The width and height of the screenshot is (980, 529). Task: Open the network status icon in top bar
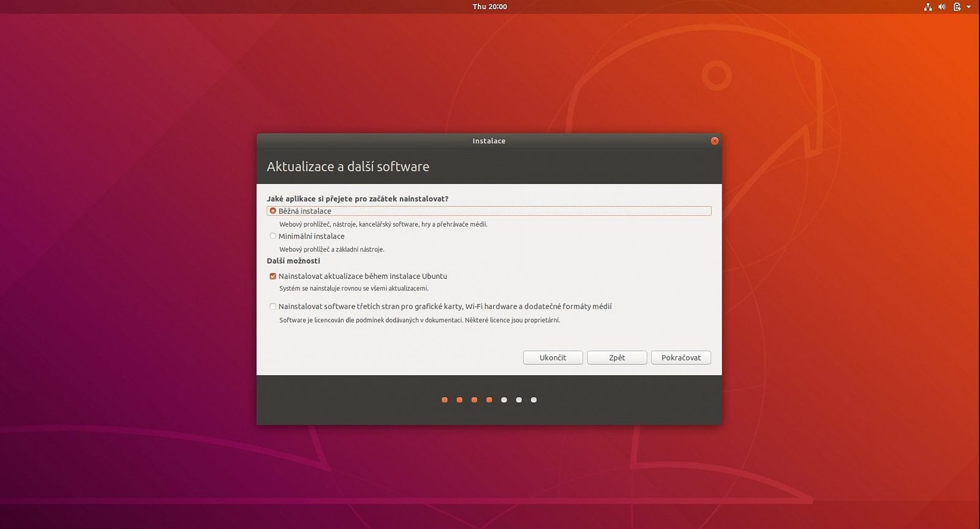pos(928,7)
